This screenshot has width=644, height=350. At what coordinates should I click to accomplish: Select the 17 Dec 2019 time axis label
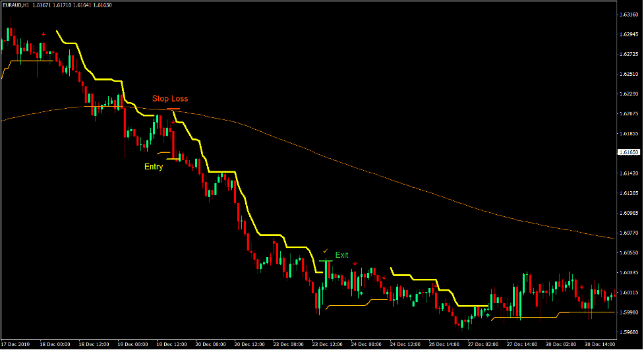(x=17, y=344)
